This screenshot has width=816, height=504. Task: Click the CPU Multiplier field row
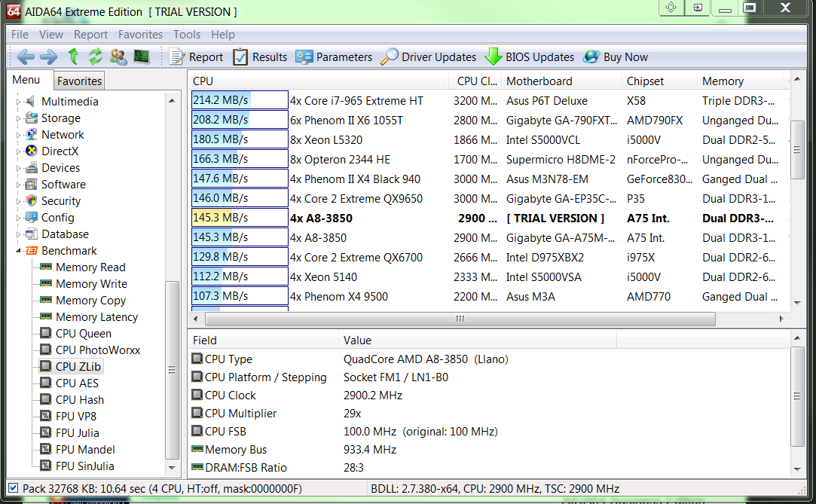pyautogui.click(x=489, y=414)
